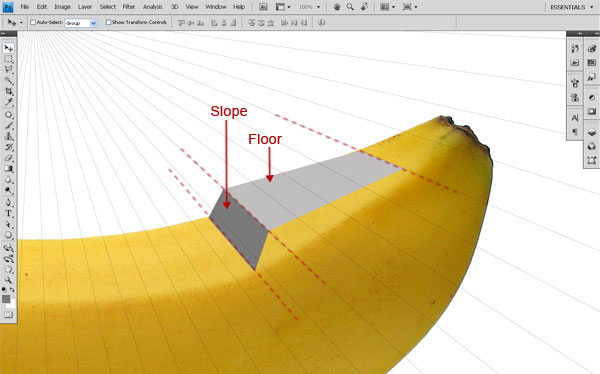The width and height of the screenshot is (600, 374).
Task: Click the foreground color swatch
Action: [6, 299]
